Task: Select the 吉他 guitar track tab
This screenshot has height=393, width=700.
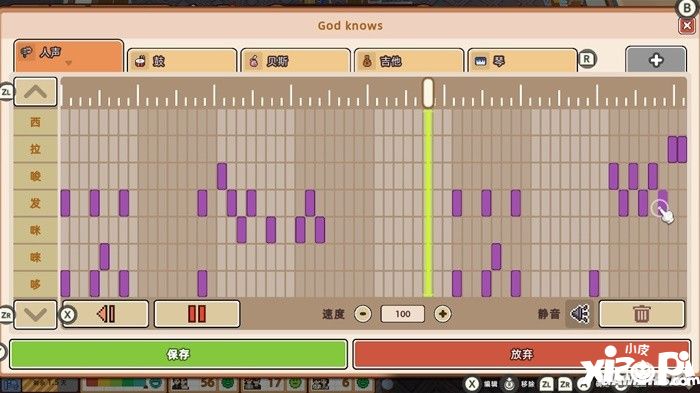Action: click(x=408, y=61)
